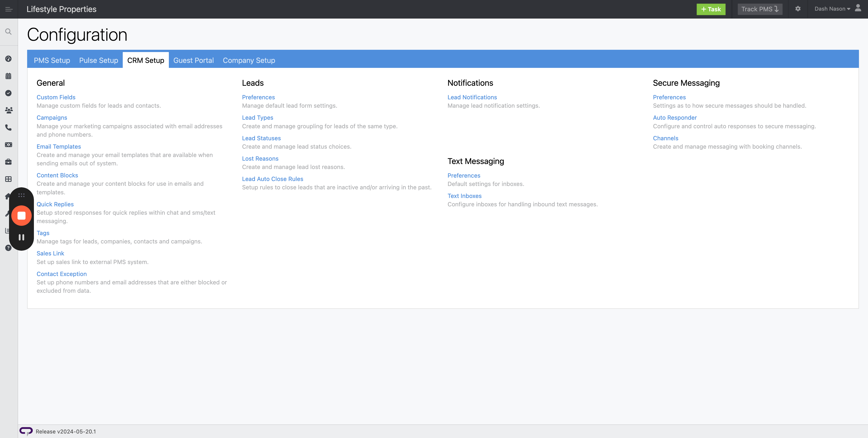The width and height of the screenshot is (868, 438).
Task: Click the user profile avatar icon
Action: tap(858, 8)
